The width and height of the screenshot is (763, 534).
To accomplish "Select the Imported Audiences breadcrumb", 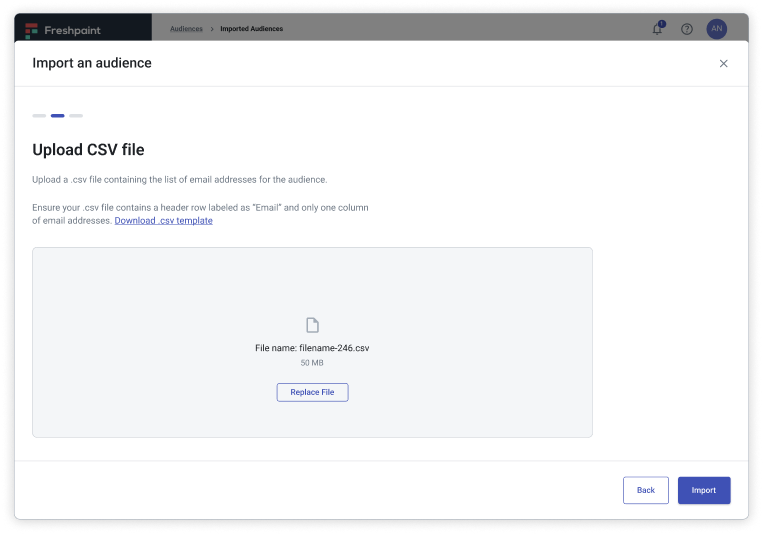I will tap(251, 29).
